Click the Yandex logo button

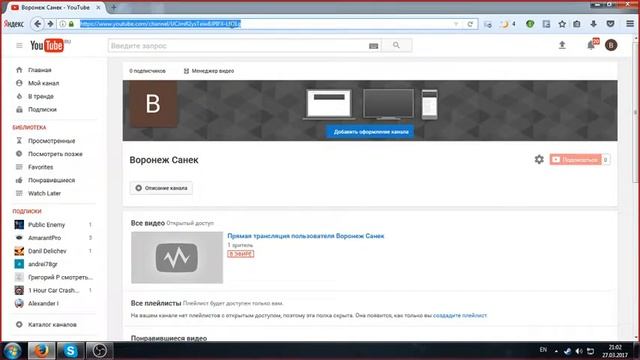pyautogui.click(x=14, y=24)
